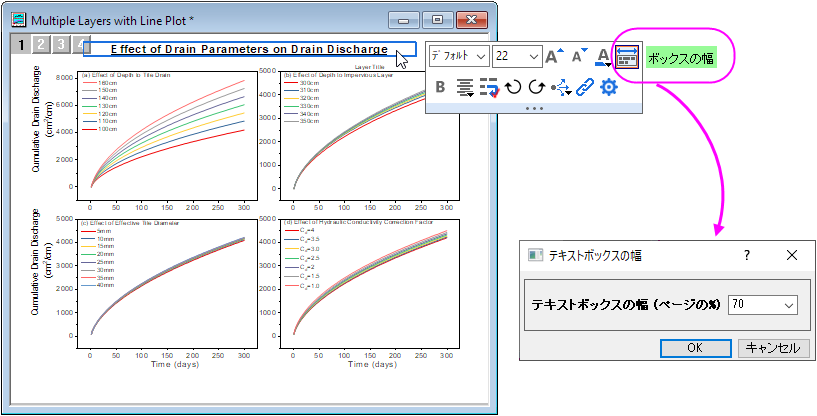The width and height of the screenshot is (817, 416).
Task: Open the attach-to options arrow dropdown
Action: tap(562, 88)
